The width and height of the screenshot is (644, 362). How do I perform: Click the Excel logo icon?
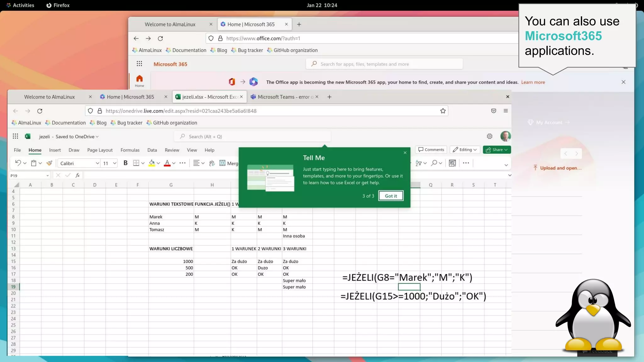point(28,136)
